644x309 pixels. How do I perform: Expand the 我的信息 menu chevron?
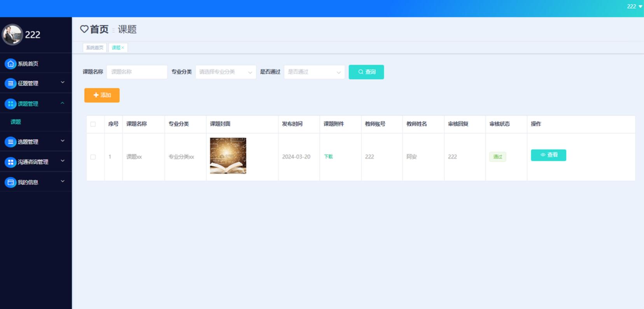(63, 181)
